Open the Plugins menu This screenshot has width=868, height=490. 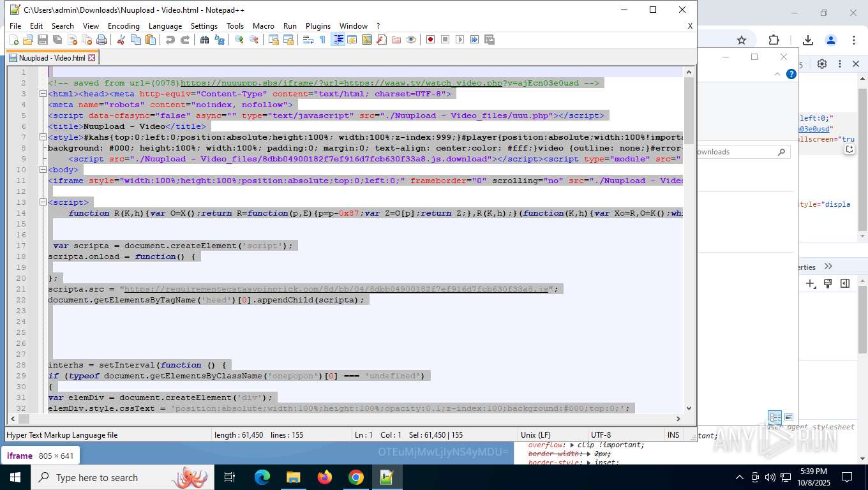tap(318, 26)
